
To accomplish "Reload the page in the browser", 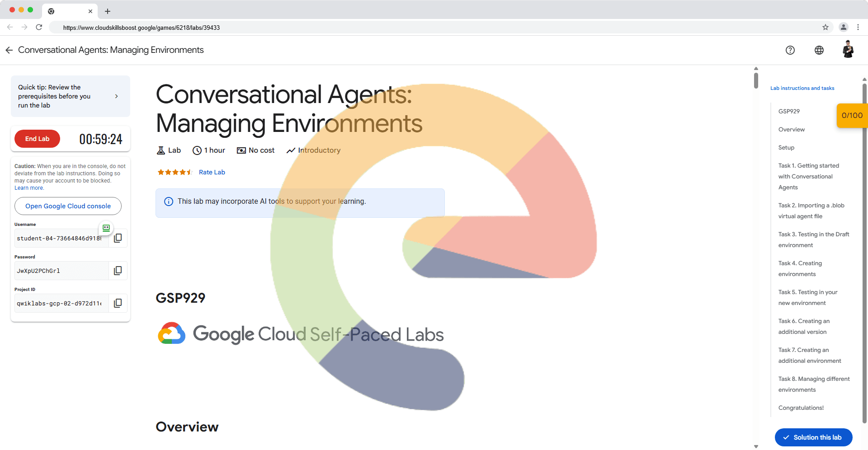I will pos(39,28).
